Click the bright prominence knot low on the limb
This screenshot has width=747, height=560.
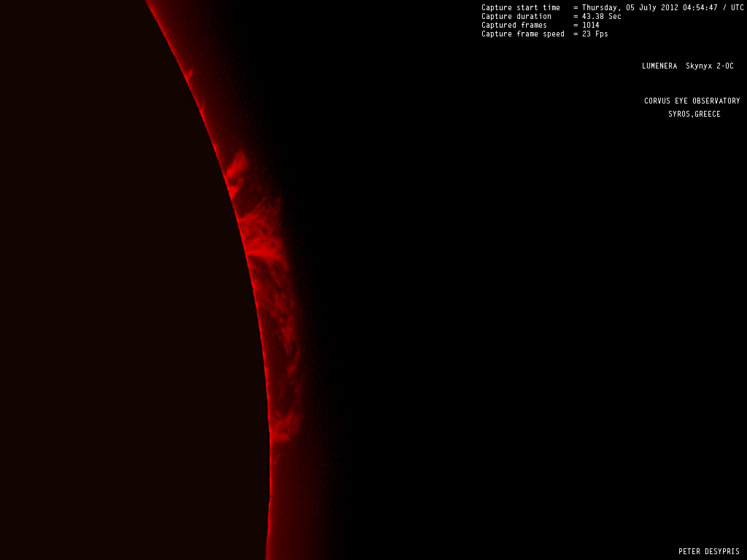point(279,435)
